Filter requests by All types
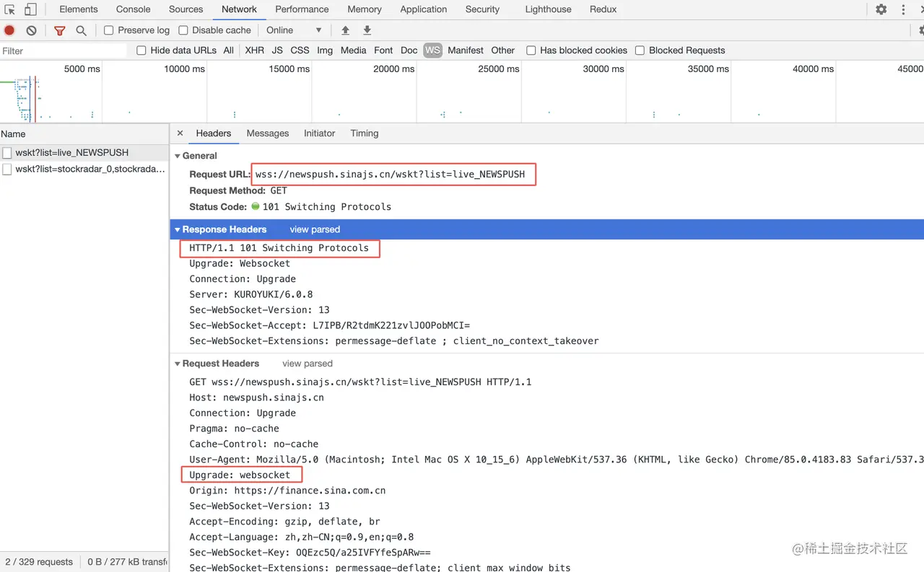The height and width of the screenshot is (572, 924). [x=228, y=50]
